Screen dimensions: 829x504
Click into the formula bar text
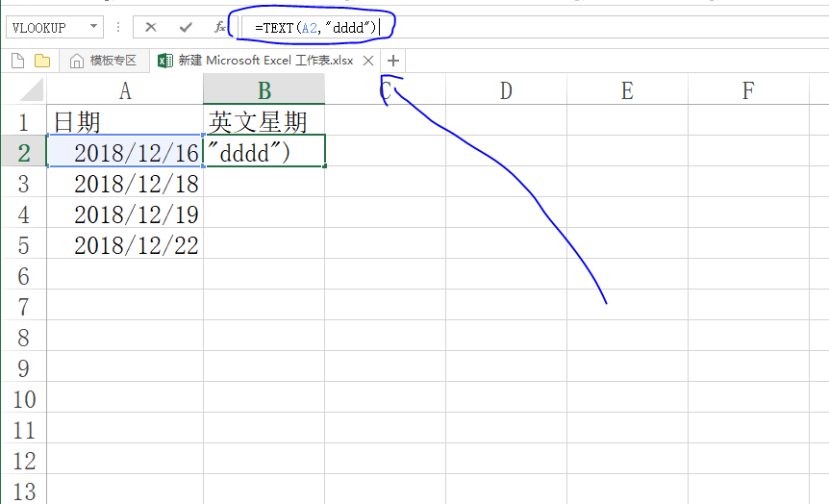pyautogui.click(x=315, y=28)
